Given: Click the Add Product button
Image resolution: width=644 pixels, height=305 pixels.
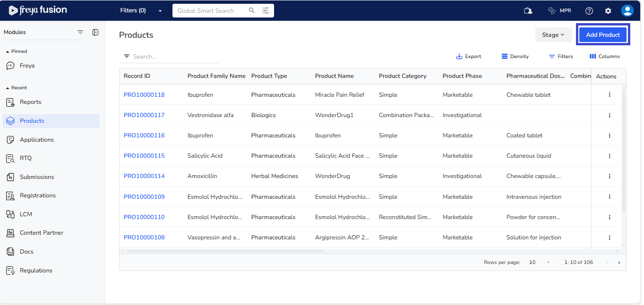Looking at the screenshot, I should tap(603, 35).
